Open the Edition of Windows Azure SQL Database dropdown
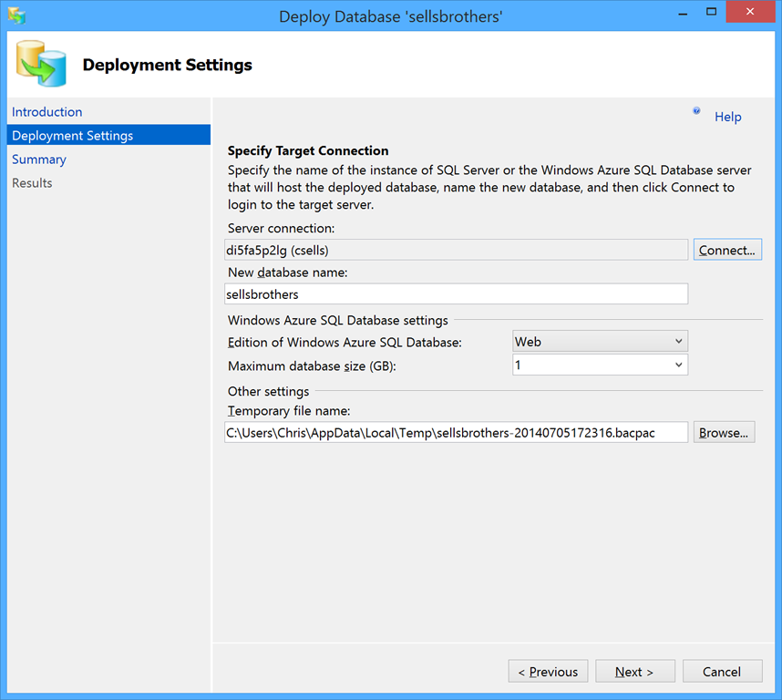Image resolution: width=782 pixels, height=700 pixels. click(x=600, y=342)
